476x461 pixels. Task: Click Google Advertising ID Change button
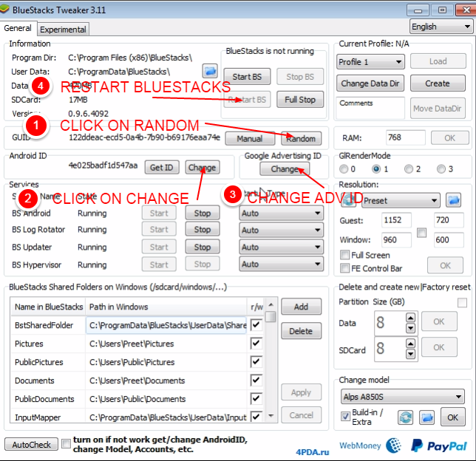pos(285,168)
